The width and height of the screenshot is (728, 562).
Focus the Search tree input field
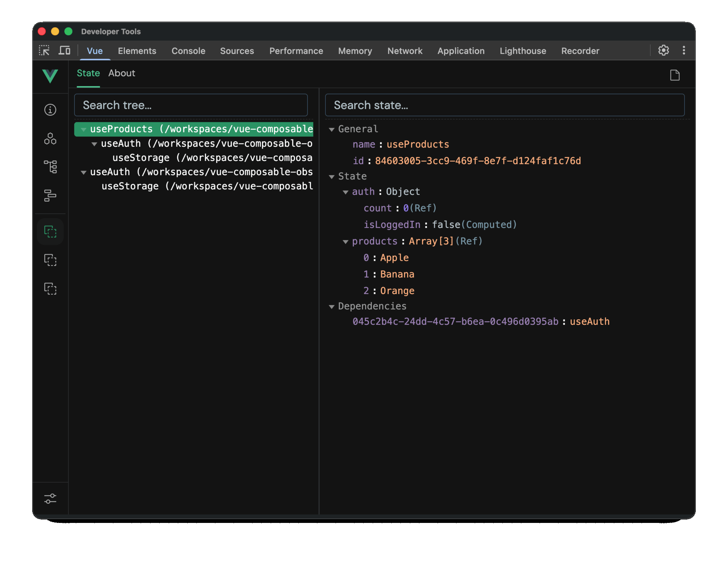click(x=191, y=105)
